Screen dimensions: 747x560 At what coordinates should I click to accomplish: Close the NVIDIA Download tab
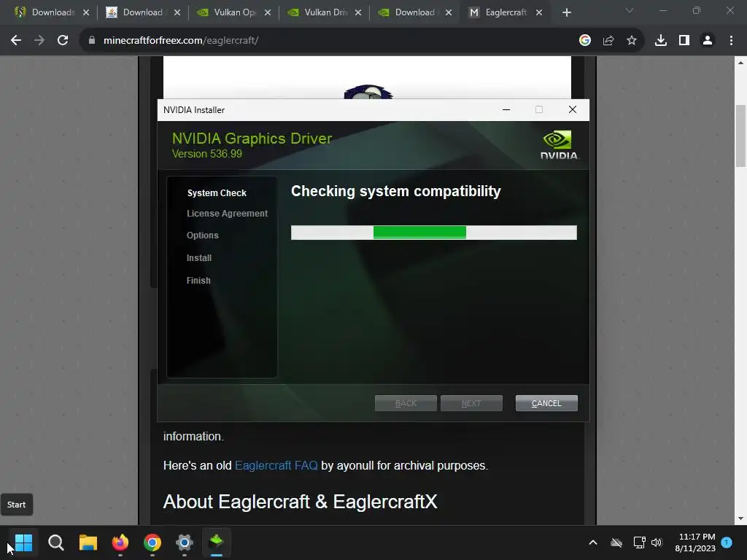coord(449,12)
